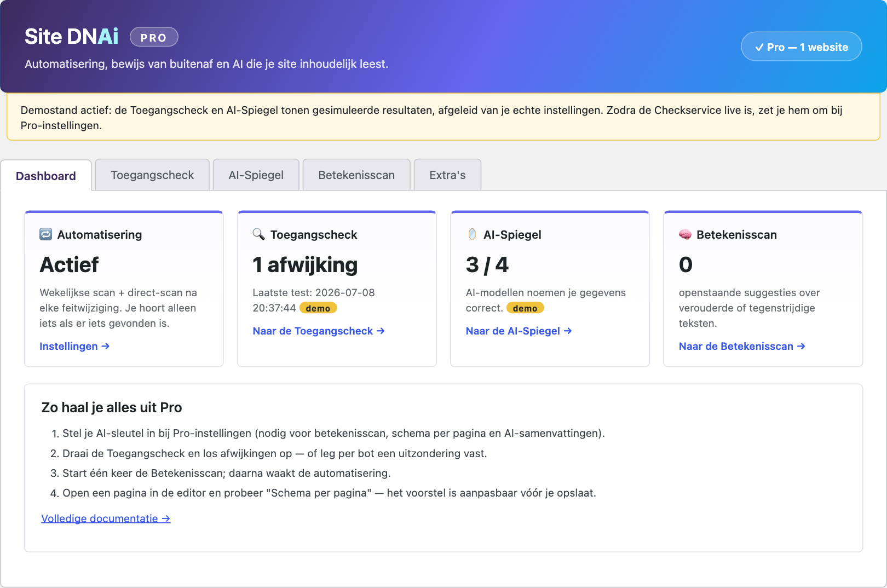Switch to the Toegangscheck tab
The image size is (887, 588).
click(x=152, y=175)
